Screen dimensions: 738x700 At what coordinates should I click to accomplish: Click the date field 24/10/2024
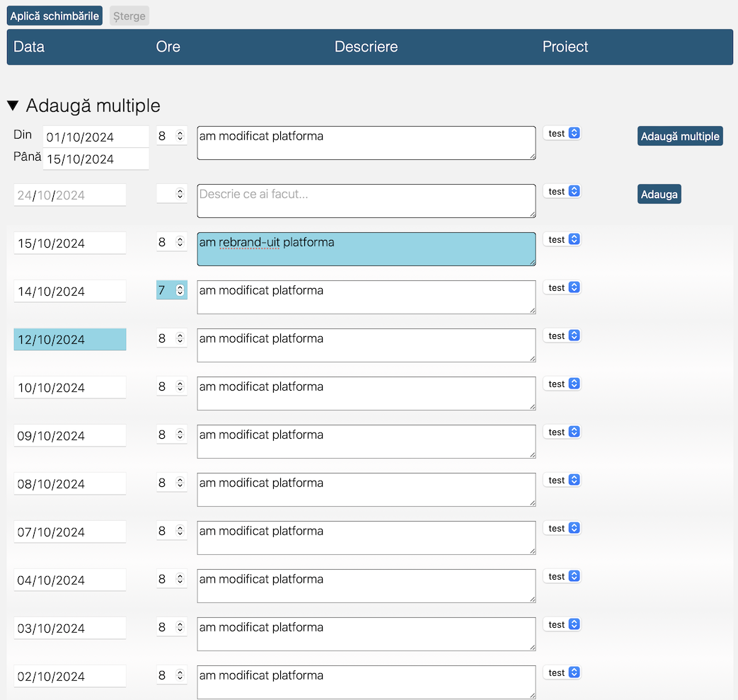click(70, 195)
